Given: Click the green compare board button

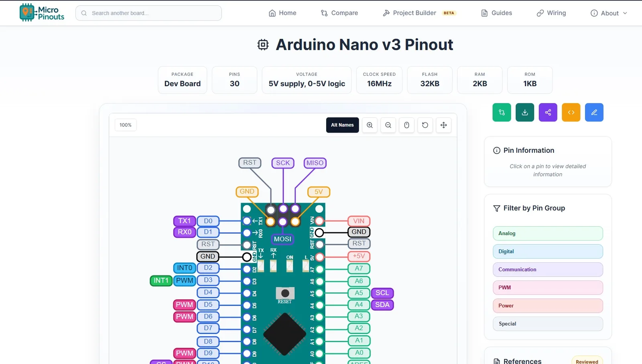Looking at the screenshot, I should pyautogui.click(x=502, y=112).
